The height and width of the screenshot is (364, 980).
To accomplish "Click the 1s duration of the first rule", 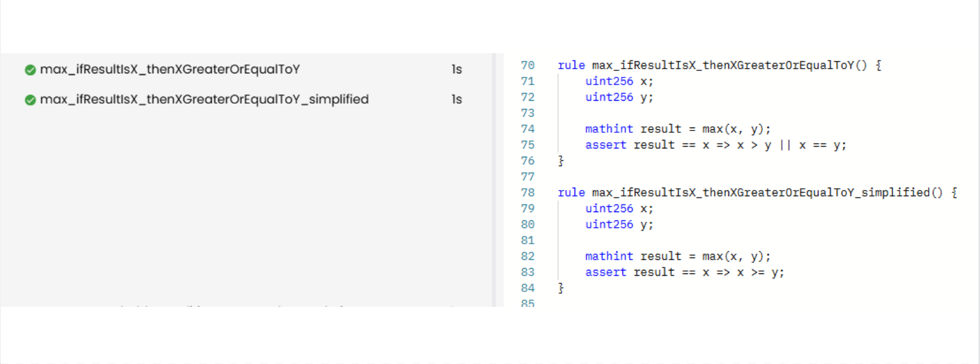I will (x=457, y=70).
